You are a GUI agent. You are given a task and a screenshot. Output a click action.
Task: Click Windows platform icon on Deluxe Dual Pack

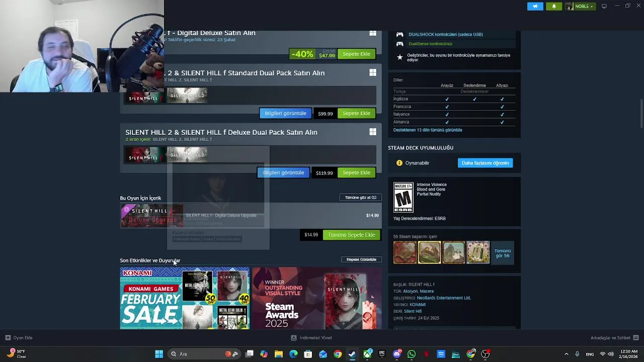[x=373, y=132]
